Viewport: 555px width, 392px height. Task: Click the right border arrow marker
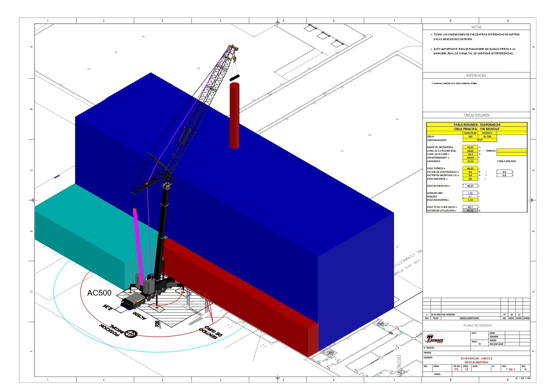coord(533,200)
